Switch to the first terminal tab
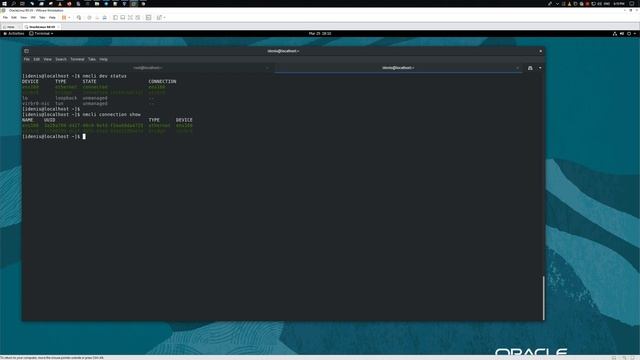Screen dimensions: 640x360 tap(148, 68)
